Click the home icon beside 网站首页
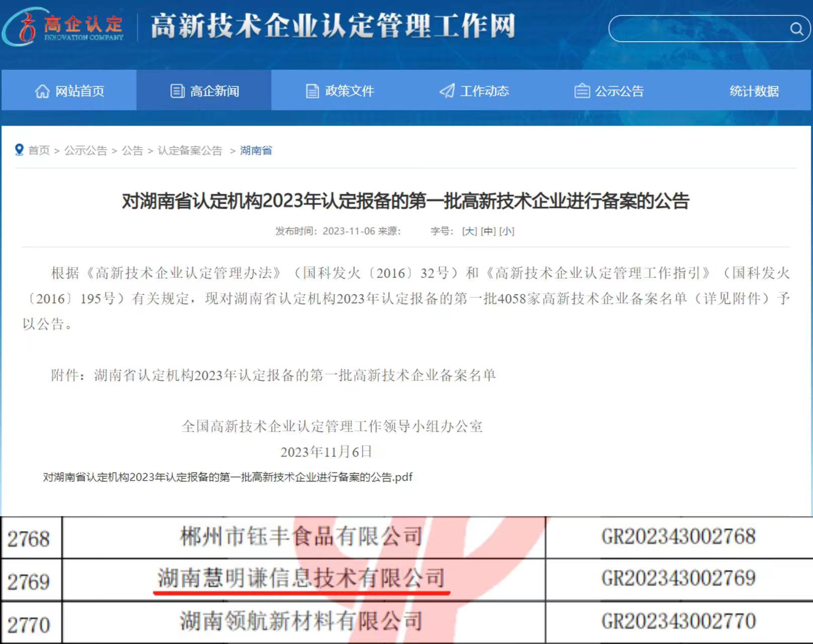The height and width of the screenshot is (644, 813). coord(42,91)
